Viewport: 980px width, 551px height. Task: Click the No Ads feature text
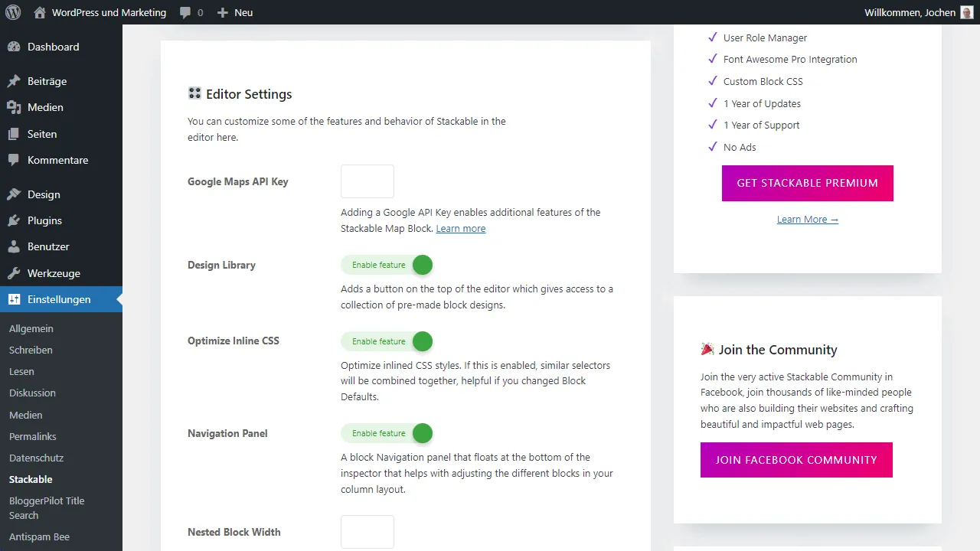pyautogui.click(x=740, y=147)
